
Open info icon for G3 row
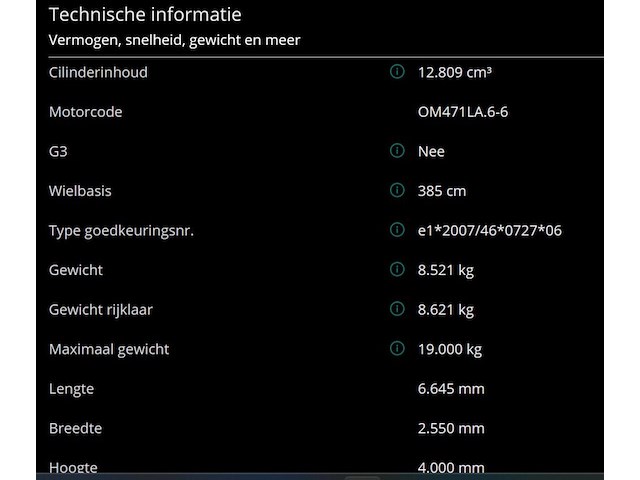click(397, 151)
